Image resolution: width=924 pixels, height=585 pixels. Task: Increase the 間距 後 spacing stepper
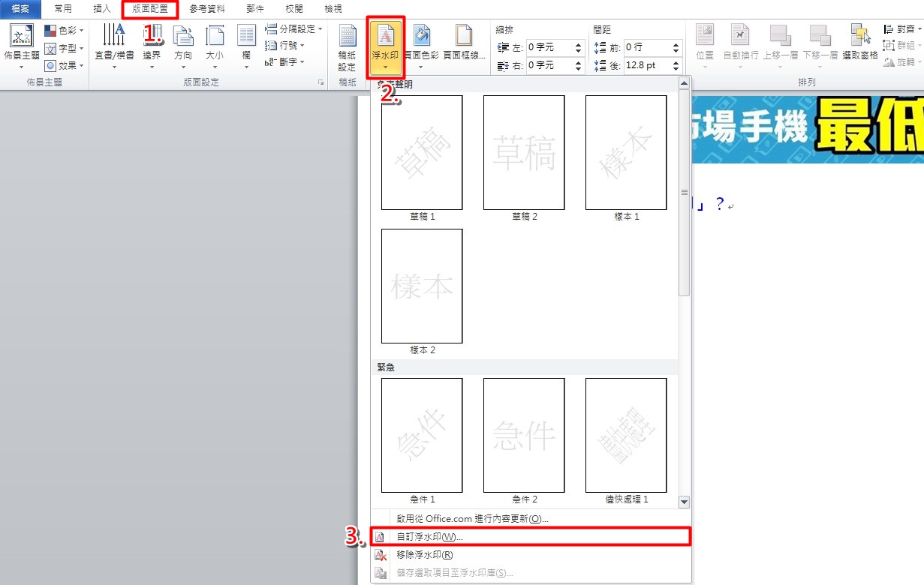coord(676,61)
